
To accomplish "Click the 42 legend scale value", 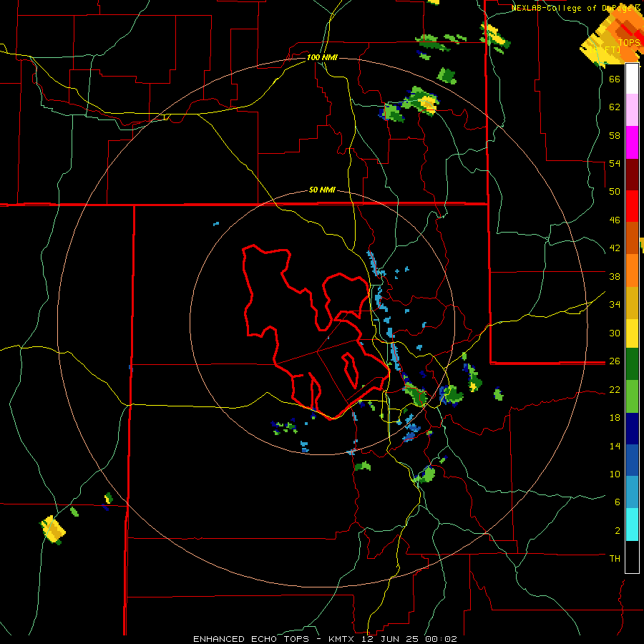I will 615,248.
